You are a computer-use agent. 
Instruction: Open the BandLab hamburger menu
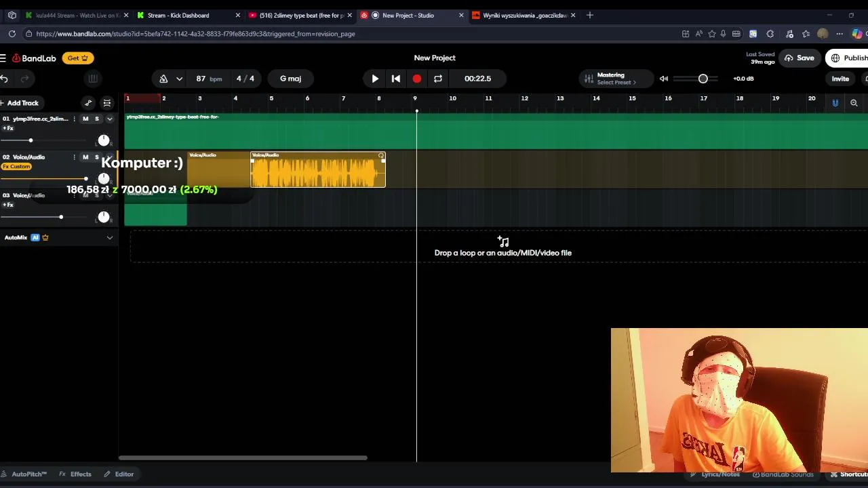pyautogui.click(x=3, y=58)
